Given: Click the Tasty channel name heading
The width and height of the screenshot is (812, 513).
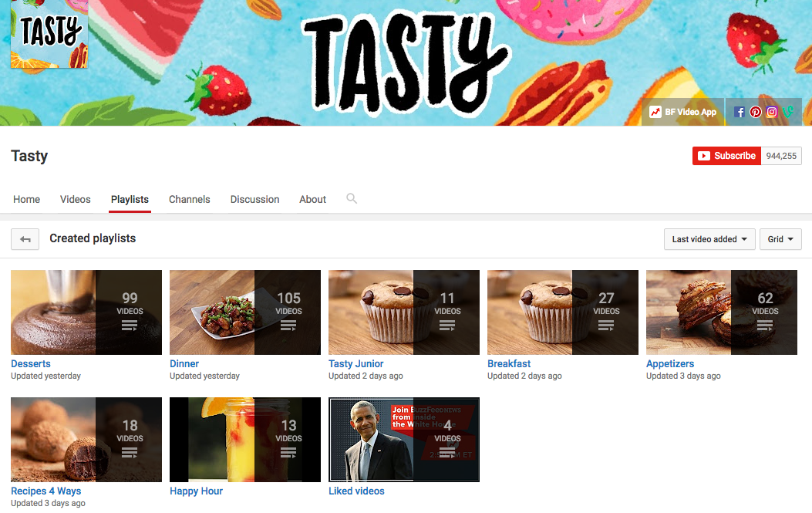Looking at the screenshot, I should tap(29, 156).
